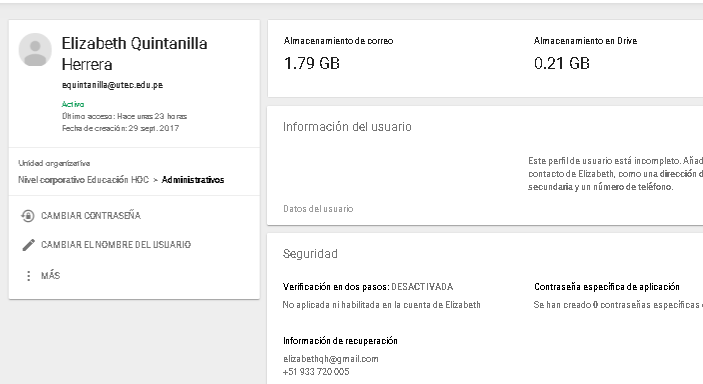Click the pencil rename user icon
This screenshot has width=703, height=384.
click(x=28, y=244)
